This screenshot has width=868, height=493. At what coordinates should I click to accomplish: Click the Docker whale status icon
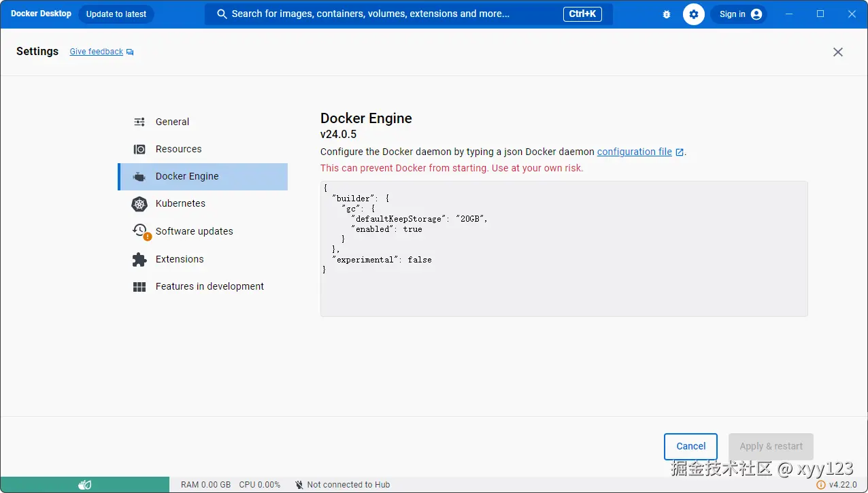pos(85,485)
